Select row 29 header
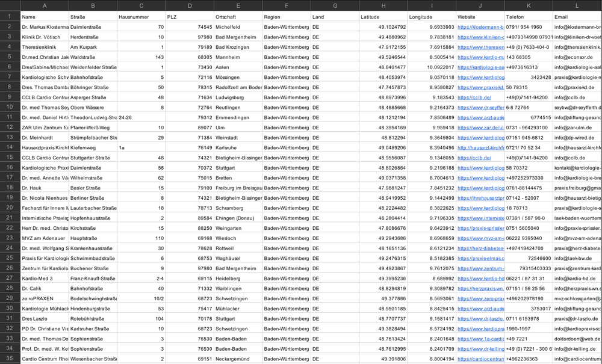Screen dimensions: 602x364 click(10, 298)
